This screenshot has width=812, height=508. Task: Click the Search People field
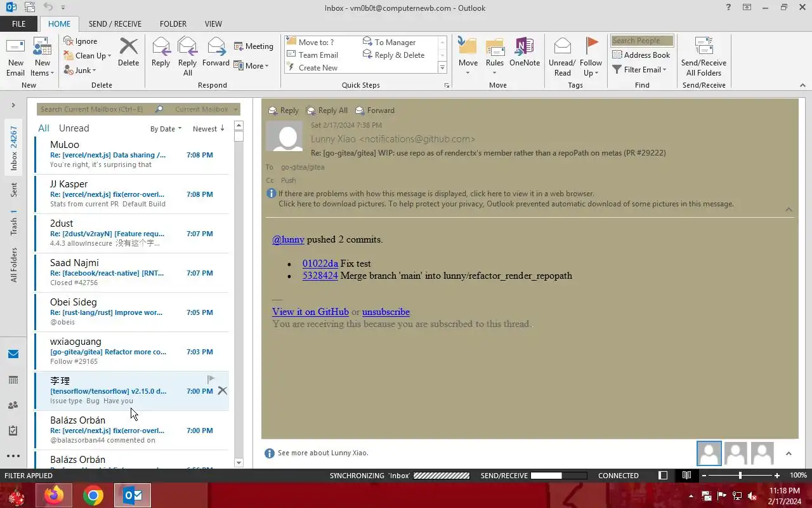pos(641,41)
